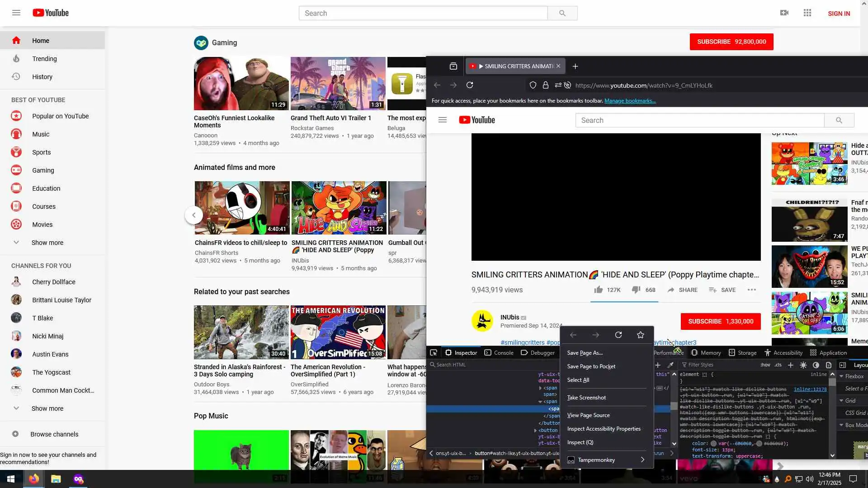
Task: Click the reload icon in context menu
Action: [618, 335]
